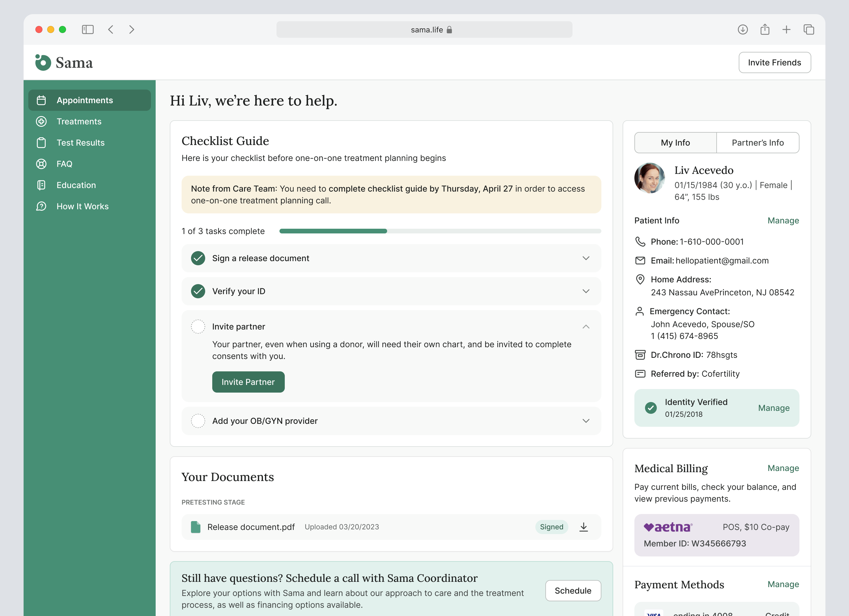Open How It Works
Image resolution: width=849 pixels, height=616 pixels.
click(89, 206)
